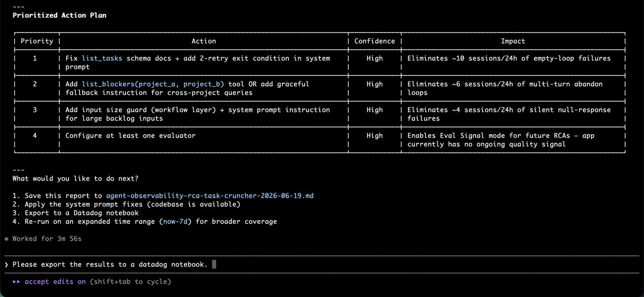This screenshot has height=297, width=644.
Task: Toggle the 'accept edits on' mode indicator
Action: point(55,282)
